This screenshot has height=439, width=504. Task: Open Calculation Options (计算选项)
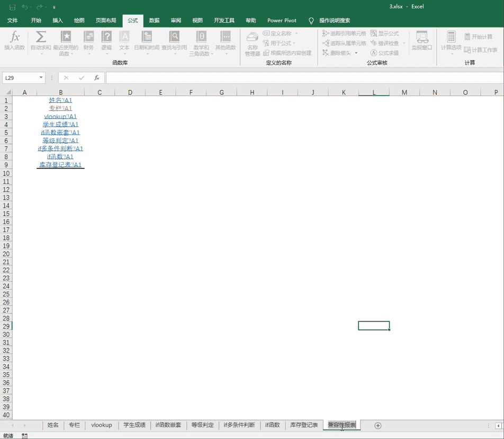click(451, 42)
